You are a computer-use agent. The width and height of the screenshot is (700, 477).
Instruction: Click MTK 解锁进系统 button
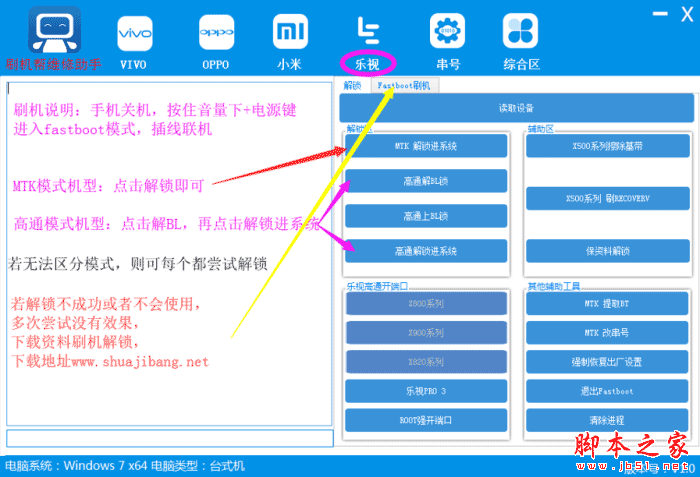(x=426, y=146)
